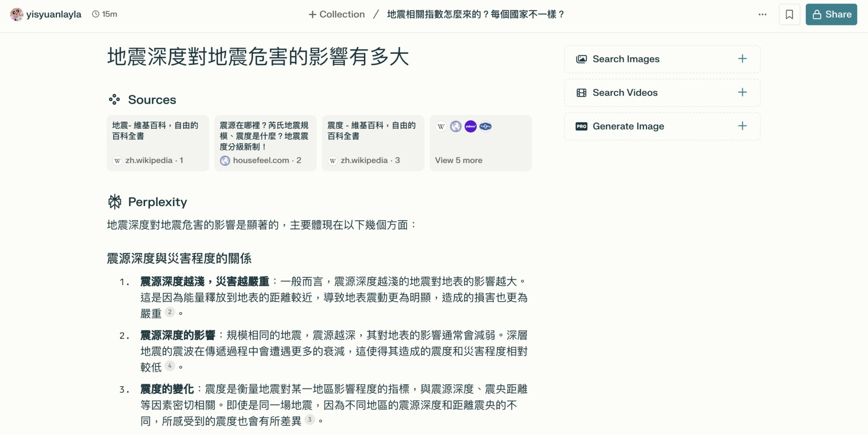Click the Share button
This screenshot has height=435, width=868.
click(831, 14)
